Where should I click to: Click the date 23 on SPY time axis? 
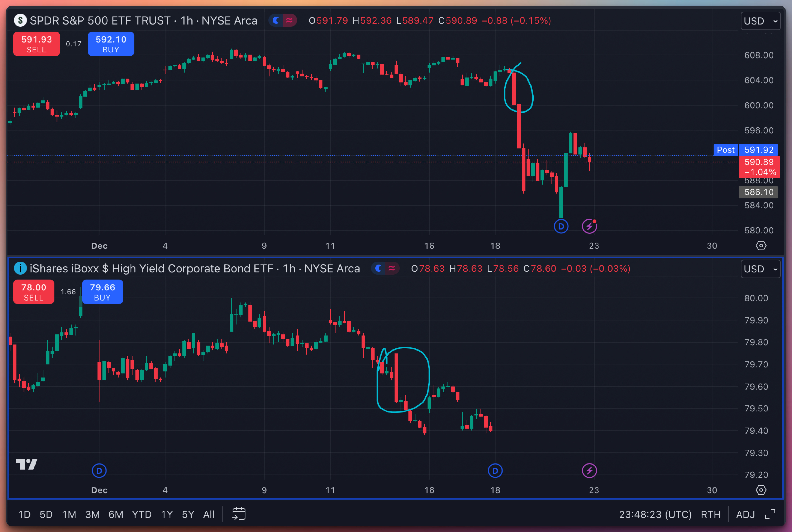594,246
